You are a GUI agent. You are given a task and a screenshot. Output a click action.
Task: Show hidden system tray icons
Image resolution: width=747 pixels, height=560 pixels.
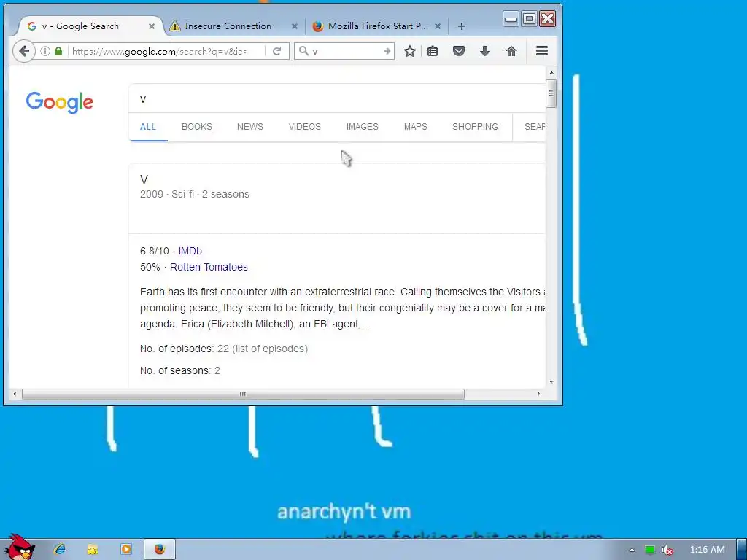point(632,550)
